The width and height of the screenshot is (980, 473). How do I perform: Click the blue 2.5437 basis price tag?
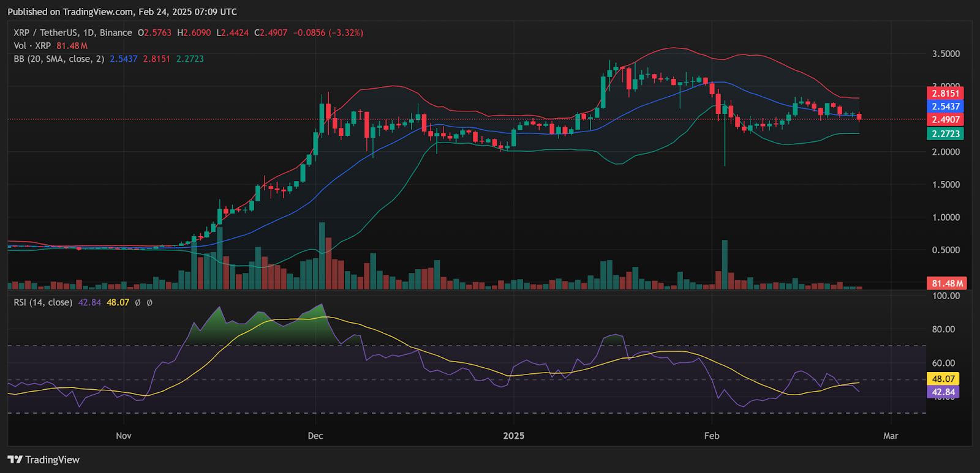coord(945,106)
